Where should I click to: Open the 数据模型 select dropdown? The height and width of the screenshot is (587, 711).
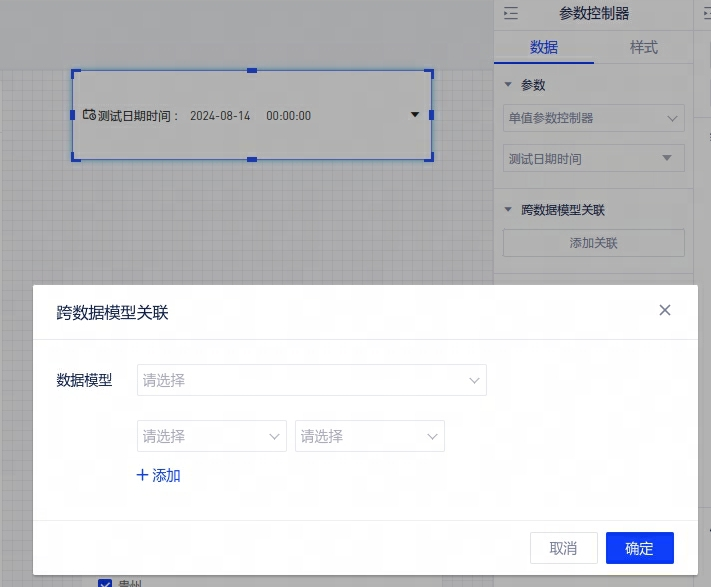point(311,380)
